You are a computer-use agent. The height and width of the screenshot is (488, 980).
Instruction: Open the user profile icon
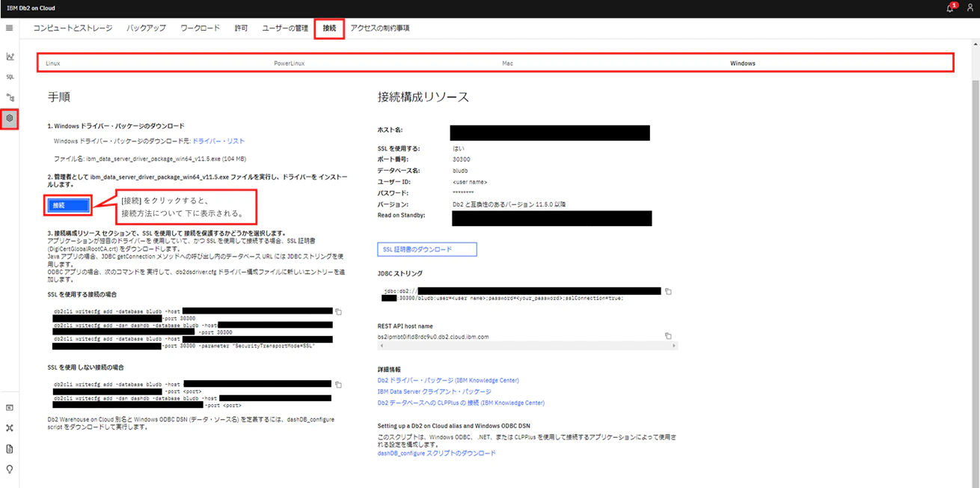970,7
